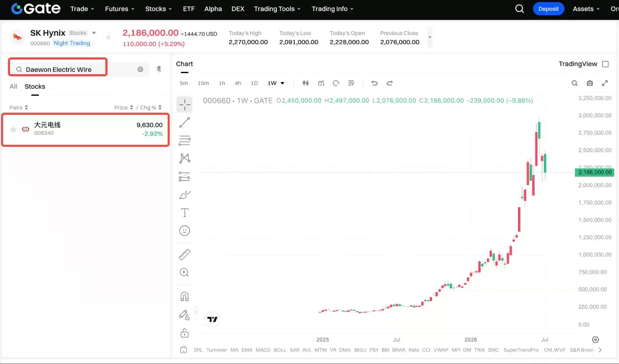This screenshot has width=619, height=364.
Task: Select the 大元电线 006340 pair row
Action: point(85,129)
